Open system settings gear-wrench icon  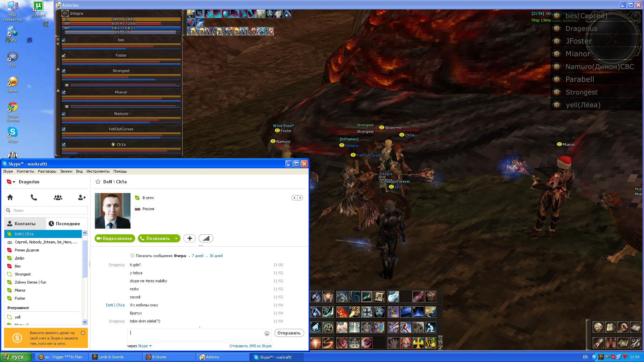[x=635, y=343]
